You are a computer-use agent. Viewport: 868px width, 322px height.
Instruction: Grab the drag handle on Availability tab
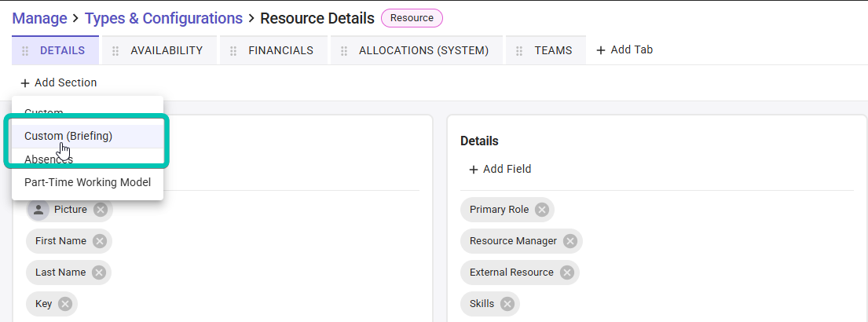115,51
